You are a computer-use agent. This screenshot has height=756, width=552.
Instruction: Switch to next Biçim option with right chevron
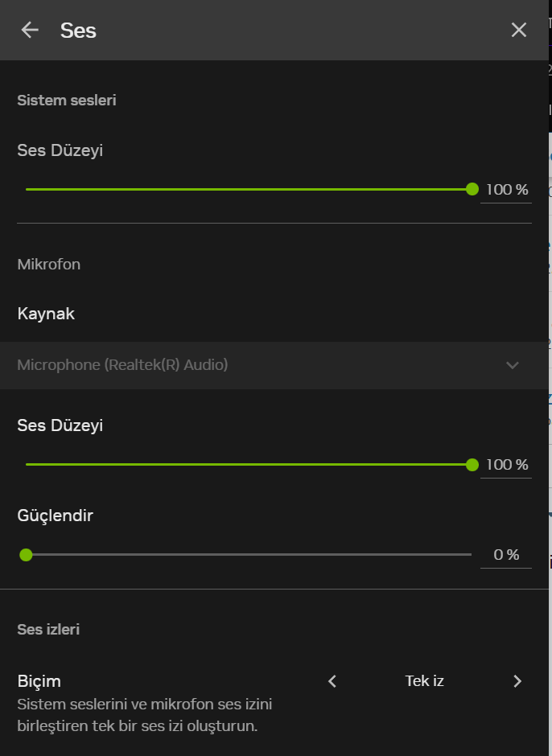pyautogui.click(x=517, y=681)
